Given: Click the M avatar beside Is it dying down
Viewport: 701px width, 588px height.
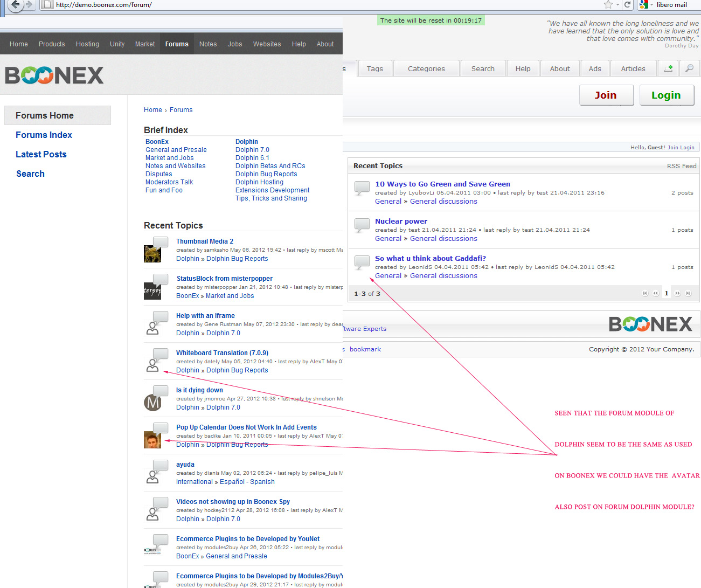Looking at the screenshot, I should click(x=152, y=403).
